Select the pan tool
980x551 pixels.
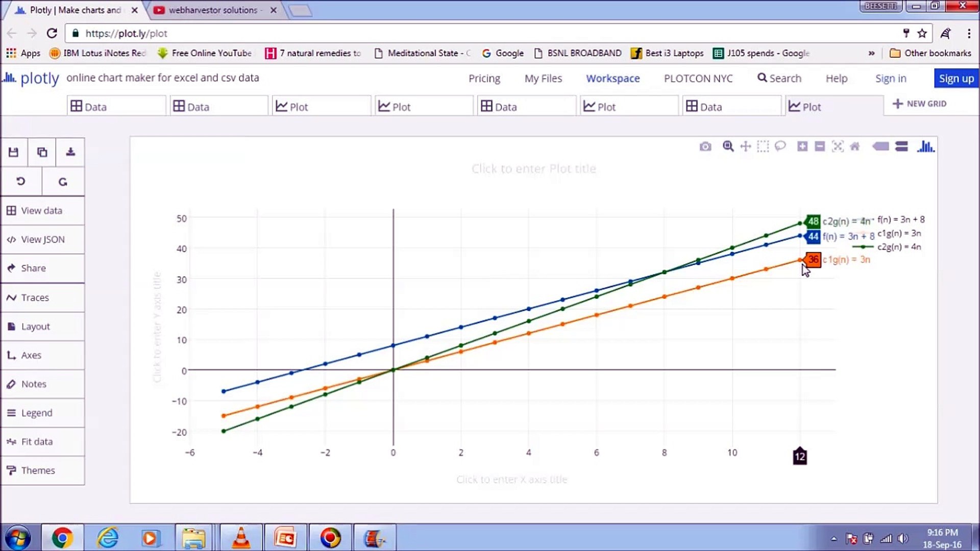click(x=745, y=146)
